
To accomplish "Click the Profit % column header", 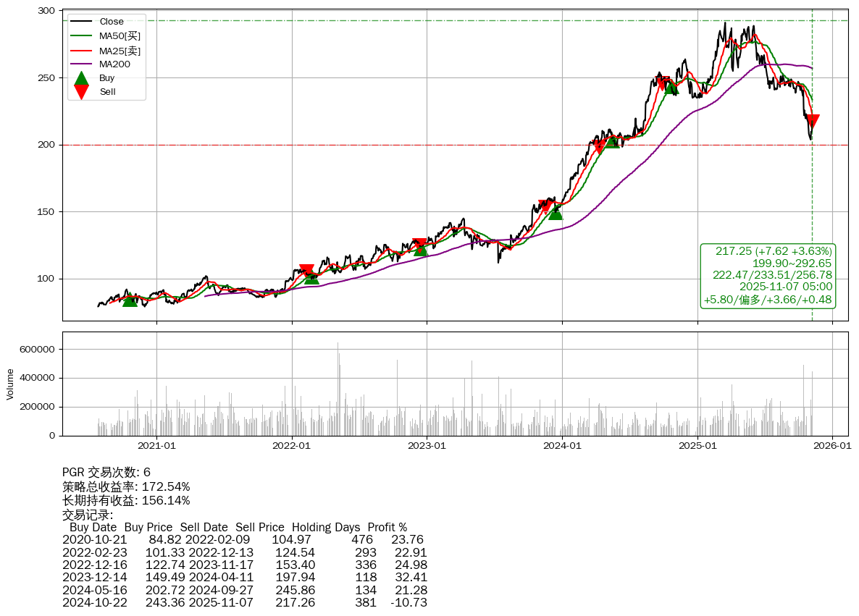I will (387, 527).
